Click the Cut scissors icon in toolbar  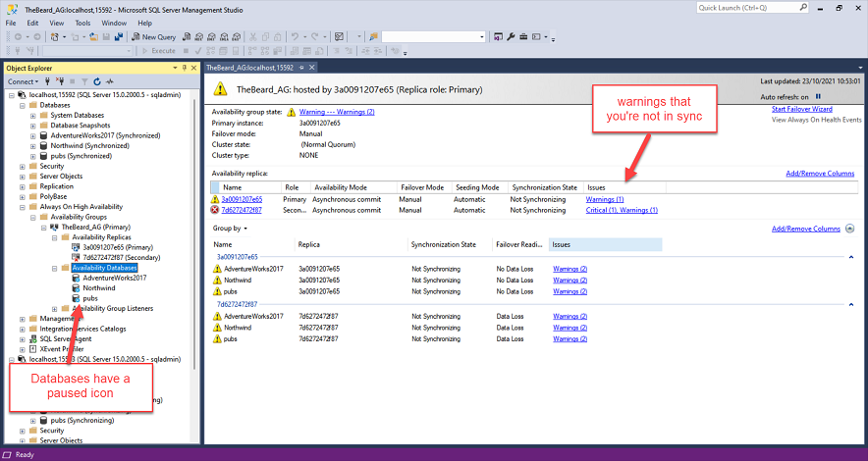pyautogui.click(x=252, y=37)
